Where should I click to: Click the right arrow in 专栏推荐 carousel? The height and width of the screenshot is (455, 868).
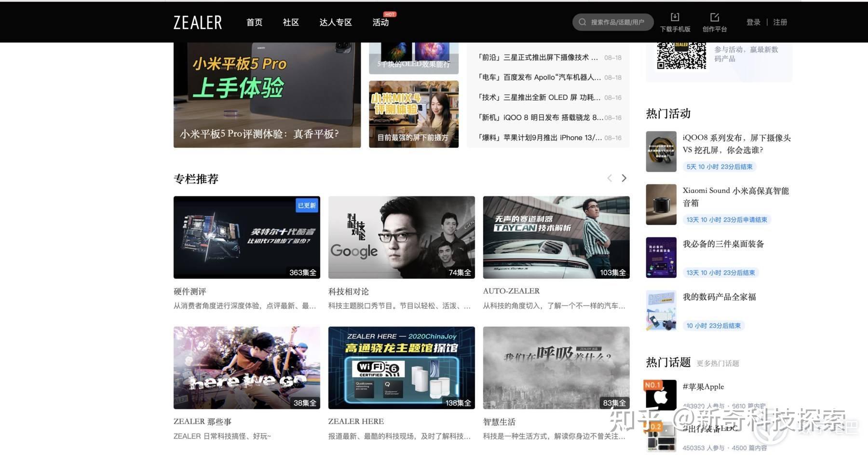point(624,178)
